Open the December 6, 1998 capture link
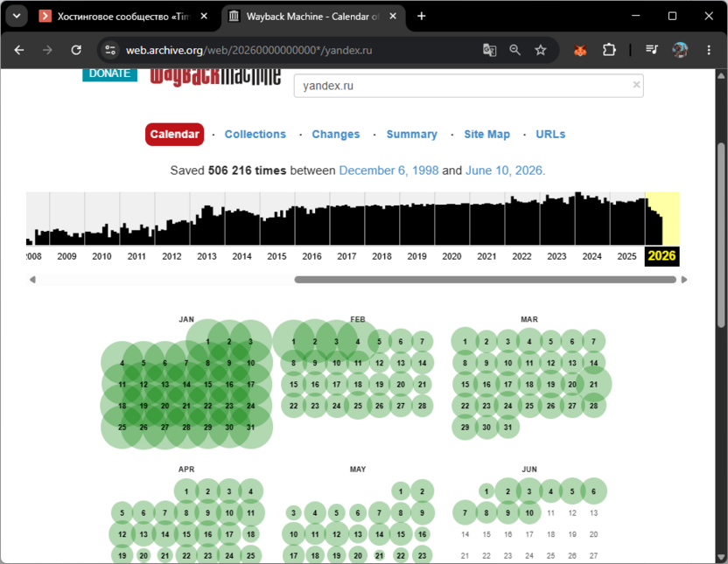Image resolution: width=728 pixels, height=564 pixels. (389, 171)
